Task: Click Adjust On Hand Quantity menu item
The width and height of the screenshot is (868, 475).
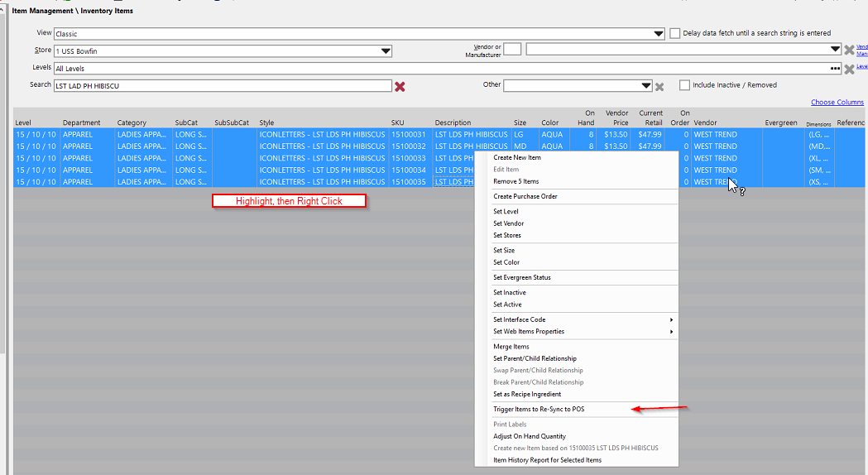Action: [x=530, y=436]
